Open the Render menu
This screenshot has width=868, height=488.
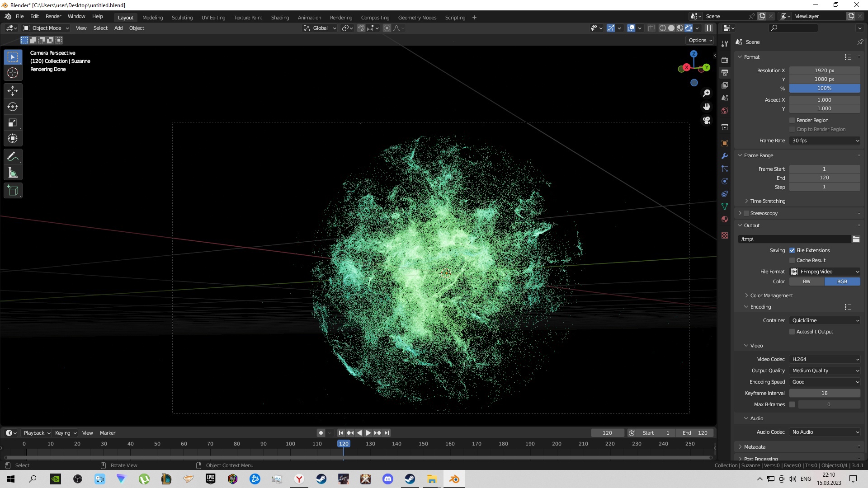click(53, 16)
